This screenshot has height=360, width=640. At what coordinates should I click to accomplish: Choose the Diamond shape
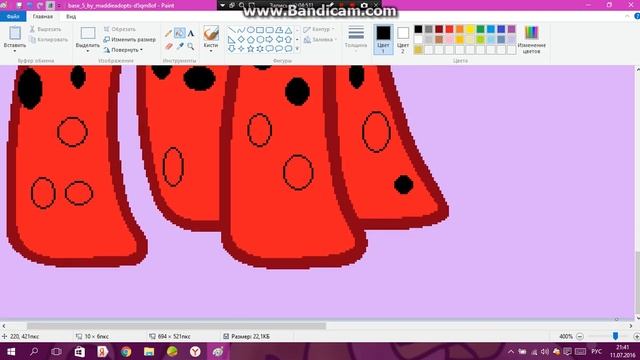pyautogui.click(x=241, y=40)
